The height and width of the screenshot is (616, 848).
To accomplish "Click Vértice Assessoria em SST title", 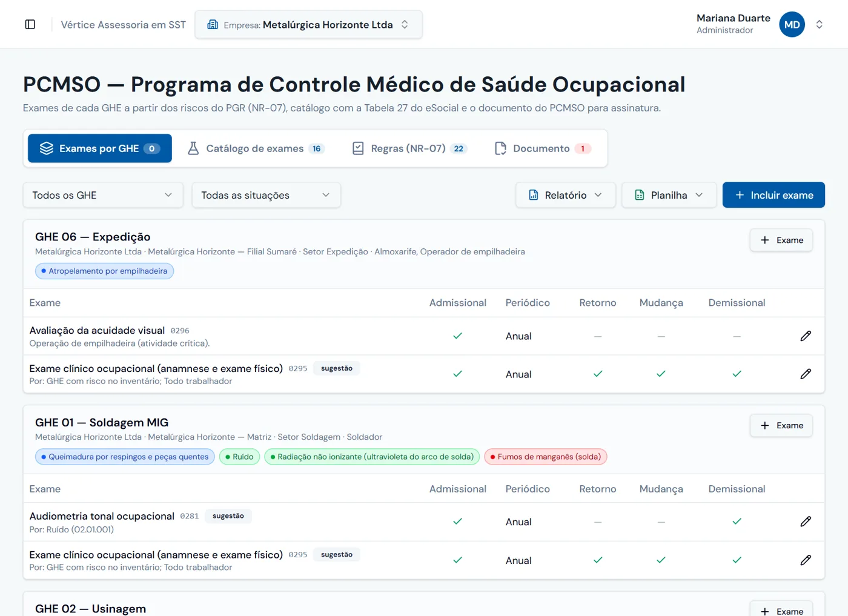I will click(124, 25).
